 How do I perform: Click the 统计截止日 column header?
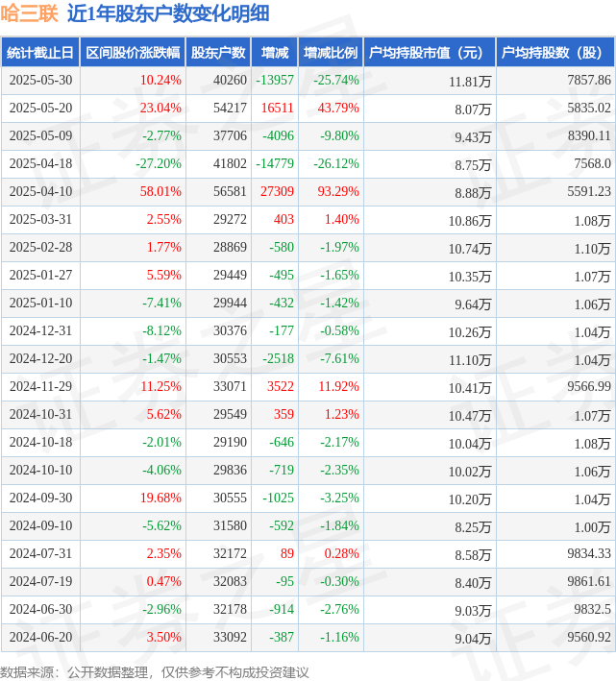(40, 53)
